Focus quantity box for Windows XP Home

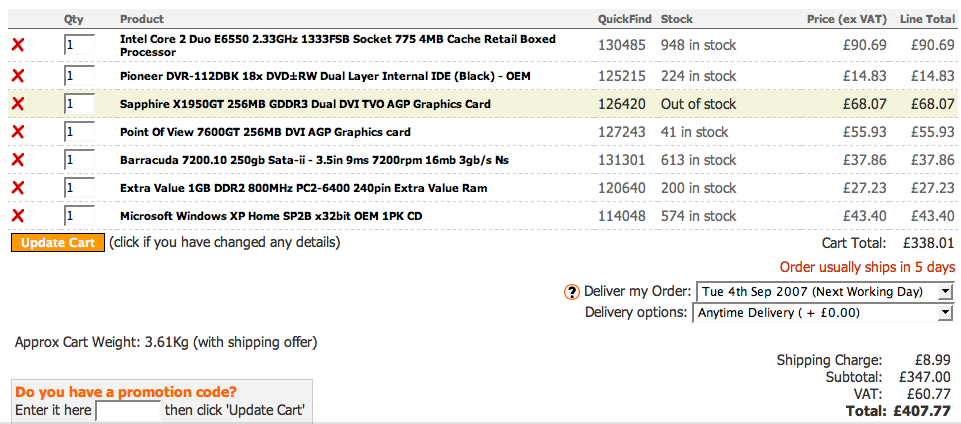pos(79,216)
